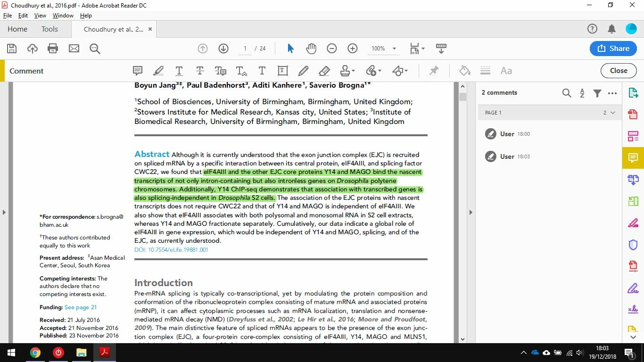
Task: Open the View menu
Action: pos(40,16)
